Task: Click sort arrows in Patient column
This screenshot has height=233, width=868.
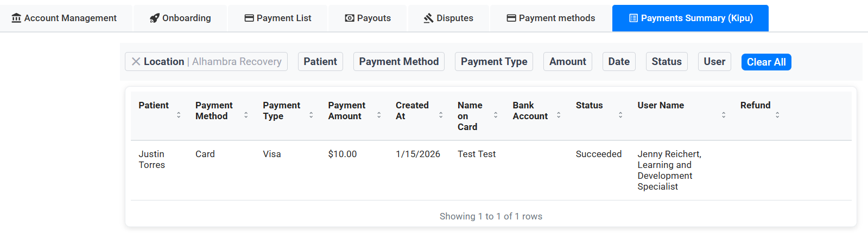Action: click(179, 115)
